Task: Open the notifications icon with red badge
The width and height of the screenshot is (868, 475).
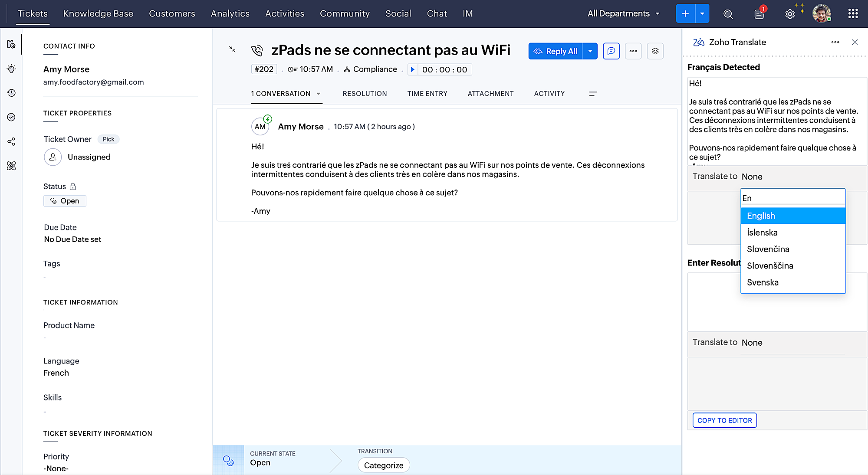Action: click(759, 14)
